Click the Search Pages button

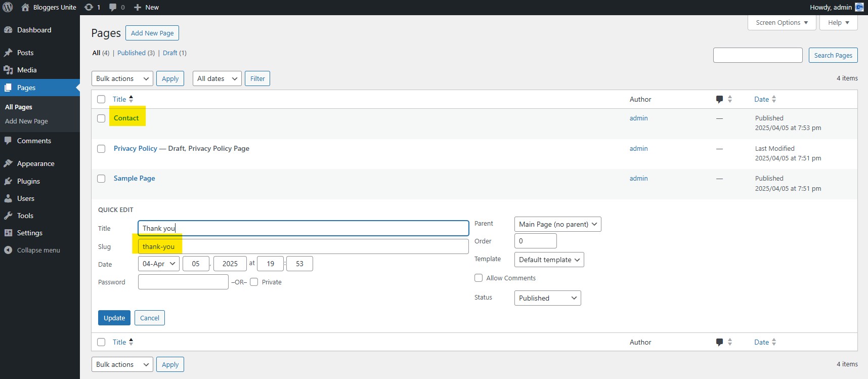coord(833,55)
